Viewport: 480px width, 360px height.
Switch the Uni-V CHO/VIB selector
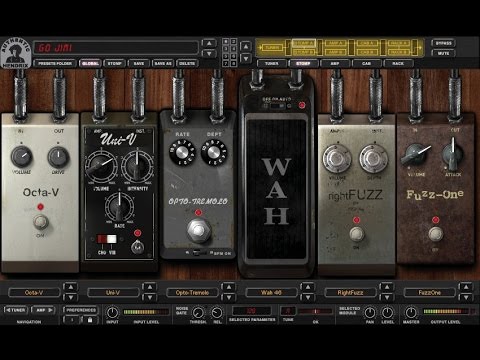[x=107, y=239]
